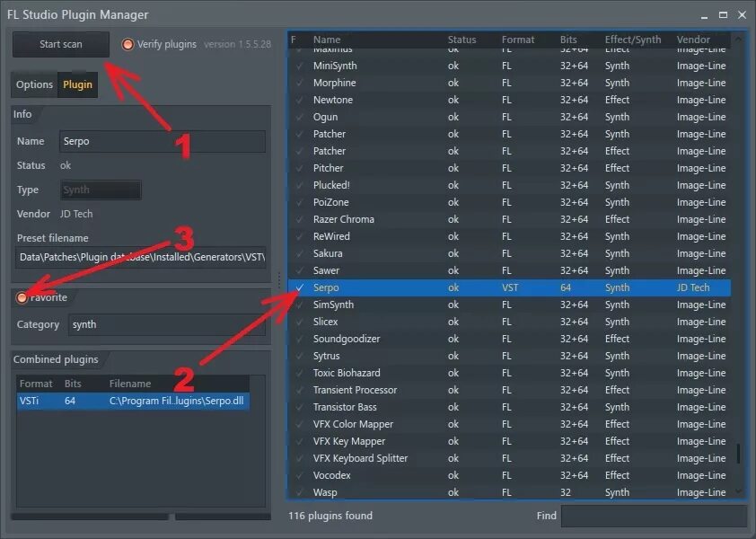Sort plugin list by Effect/Synth column
This screenshot has width=756, height=539.
633,40
